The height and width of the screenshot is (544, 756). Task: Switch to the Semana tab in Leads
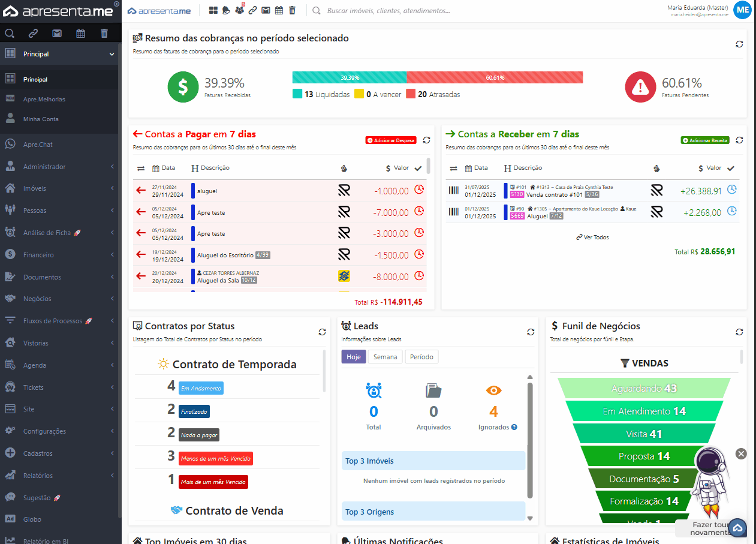click(x=385, y=357)
